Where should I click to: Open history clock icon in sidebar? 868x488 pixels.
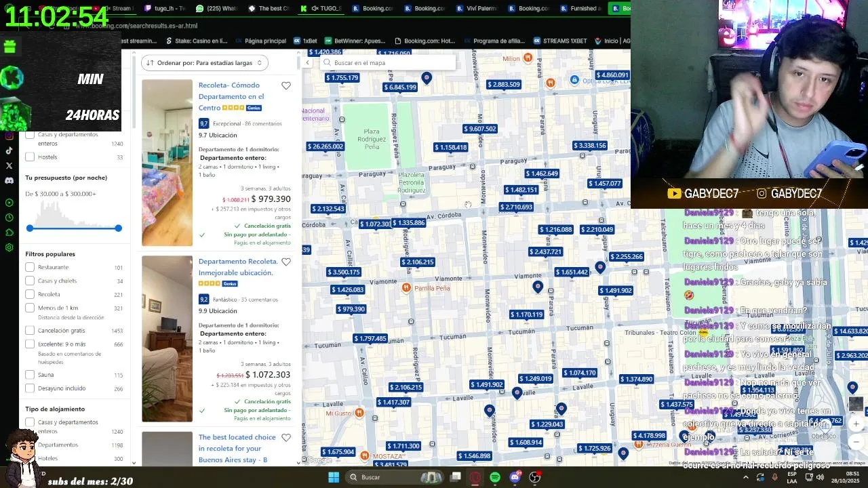tap(9, 218)
